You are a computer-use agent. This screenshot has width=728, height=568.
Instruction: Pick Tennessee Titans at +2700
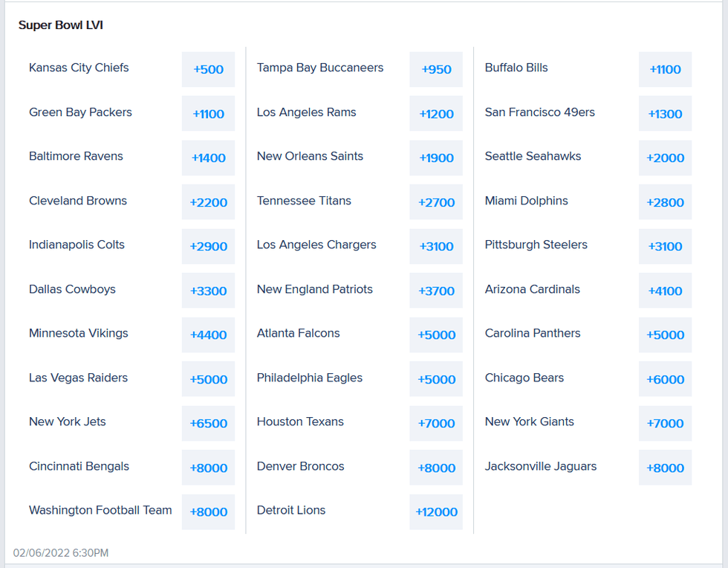pyautogui.click(x=436, y=201)
